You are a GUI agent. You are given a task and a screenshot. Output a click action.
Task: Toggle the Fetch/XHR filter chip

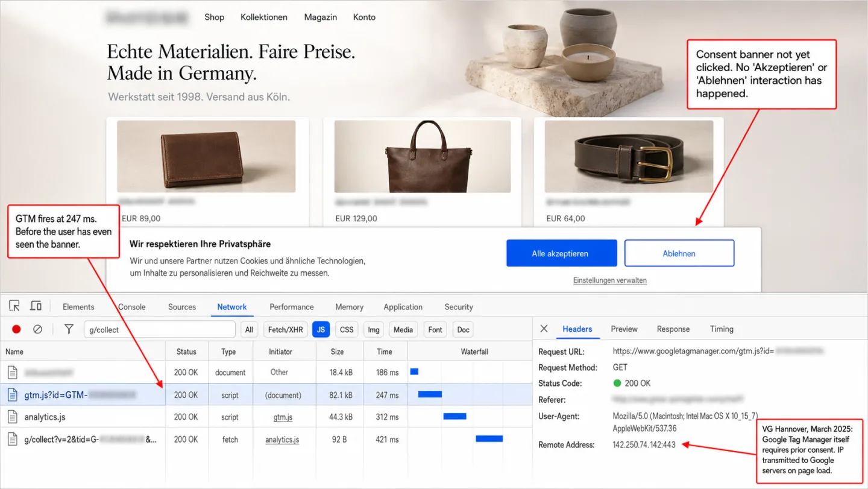(x=286, y=329)
